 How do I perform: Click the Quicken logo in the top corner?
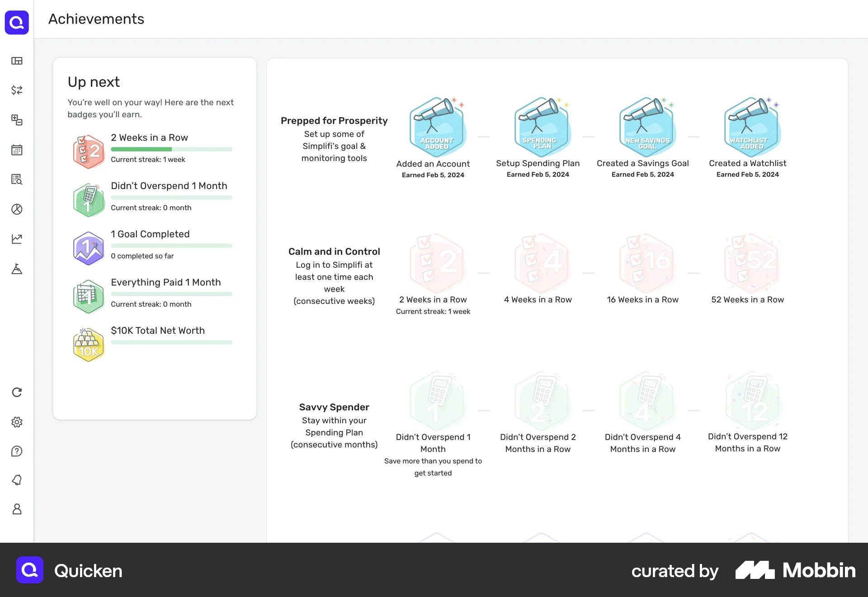pyautogui.click(x=17, y=22)
